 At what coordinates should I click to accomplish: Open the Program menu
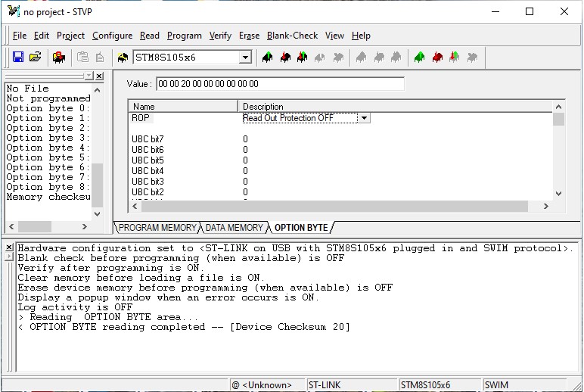185,36
